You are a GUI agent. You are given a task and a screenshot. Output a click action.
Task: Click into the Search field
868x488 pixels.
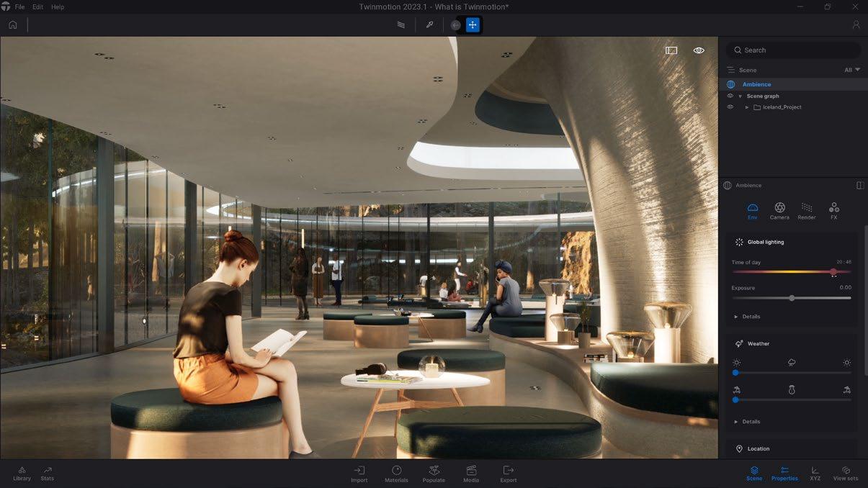(793, 50)
